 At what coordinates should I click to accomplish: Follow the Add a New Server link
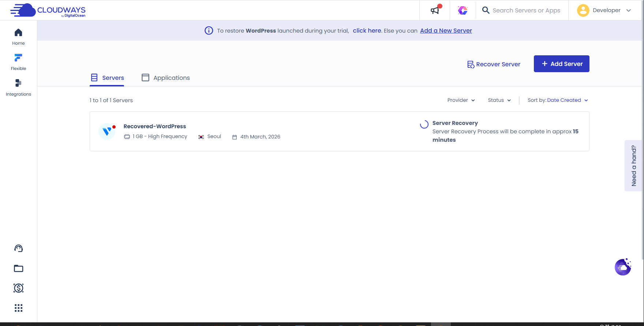(x=446, y=30)
